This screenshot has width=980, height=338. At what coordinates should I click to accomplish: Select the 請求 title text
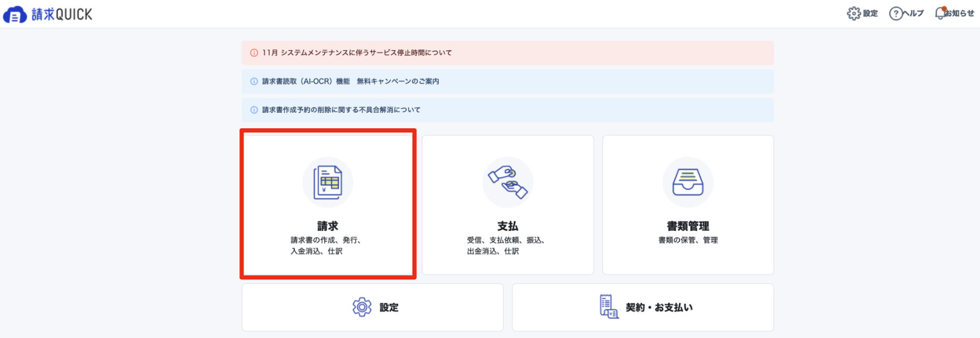coord(328,226)
